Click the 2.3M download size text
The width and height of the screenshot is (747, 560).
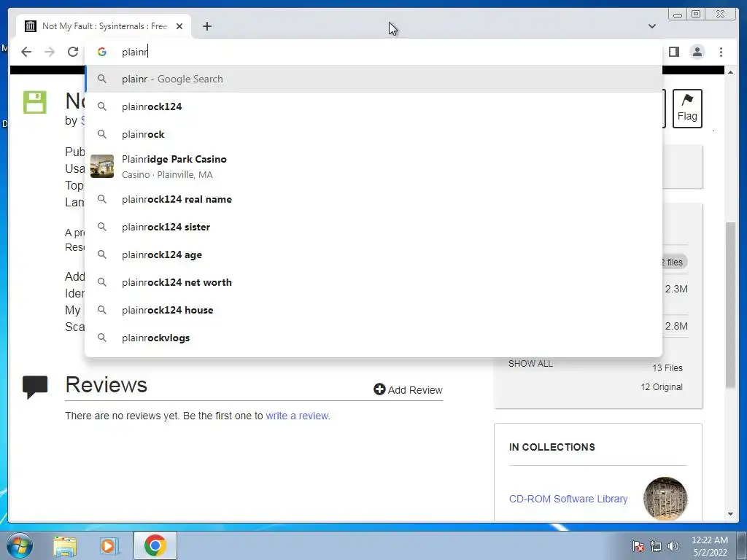coord(676,289)
